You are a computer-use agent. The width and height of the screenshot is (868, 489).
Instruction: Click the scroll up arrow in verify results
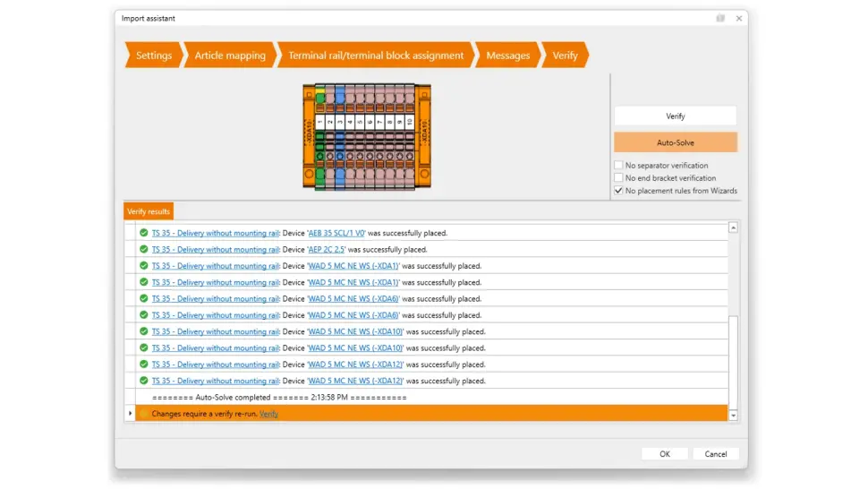(734, 228)
